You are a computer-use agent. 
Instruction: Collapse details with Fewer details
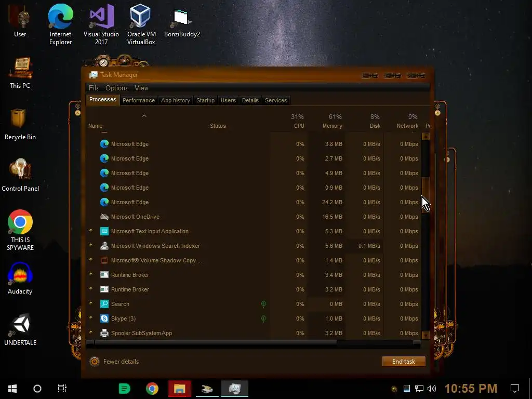[x=114, y=362]
